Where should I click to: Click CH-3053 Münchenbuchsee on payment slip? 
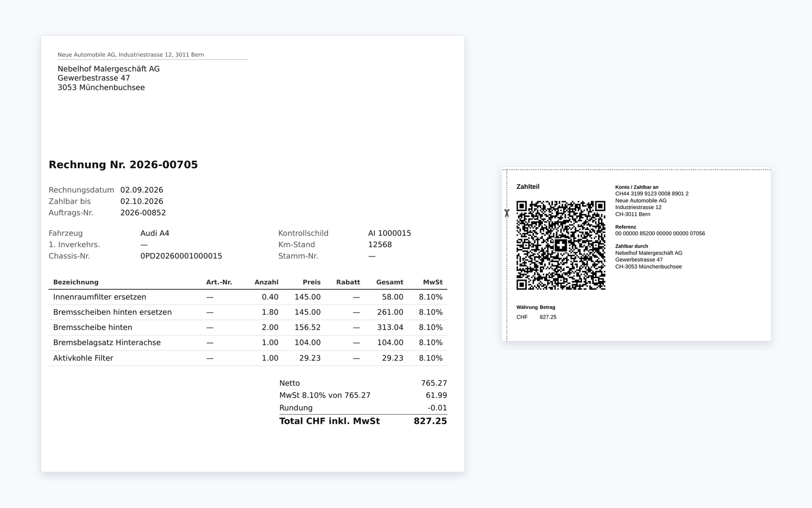tap(648, 267)
